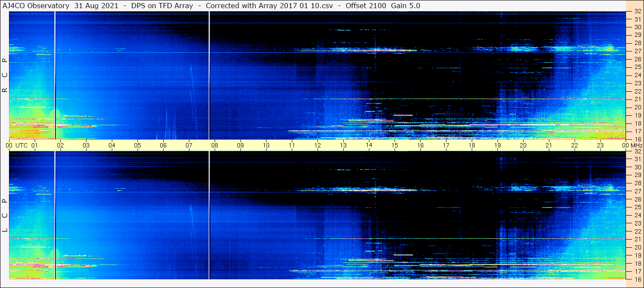Click the 22 hour mark on time axis
This screenshot has height=288, width=644.
click(575, 145)
